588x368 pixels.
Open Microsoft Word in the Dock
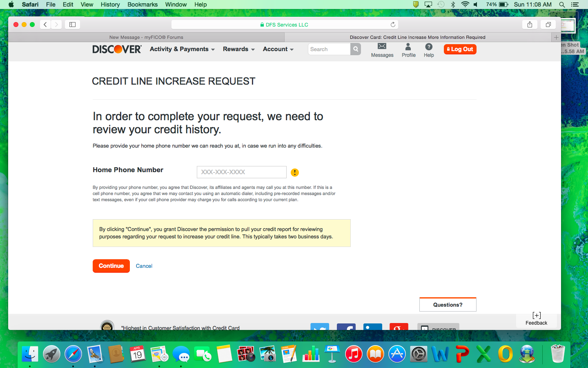tap(440, 354)
